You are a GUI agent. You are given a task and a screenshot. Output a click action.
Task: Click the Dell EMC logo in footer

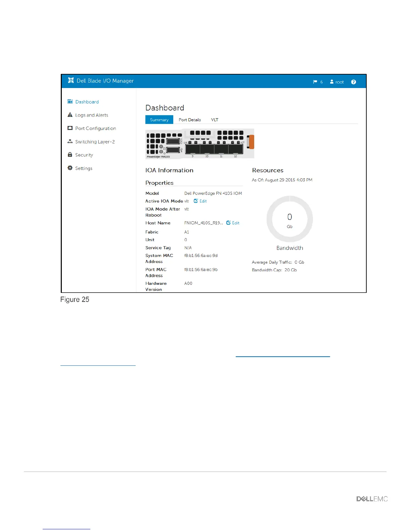[x=372, y=499]
